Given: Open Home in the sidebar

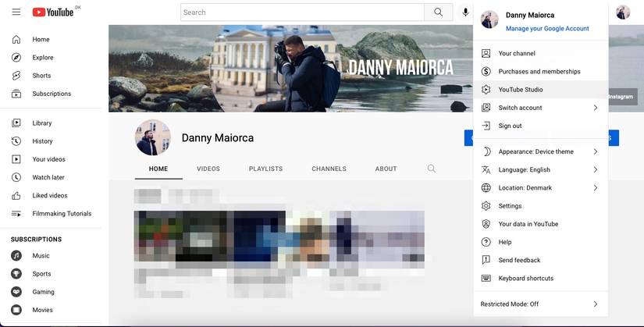Looking at the screenshot, I should (51, 40).
